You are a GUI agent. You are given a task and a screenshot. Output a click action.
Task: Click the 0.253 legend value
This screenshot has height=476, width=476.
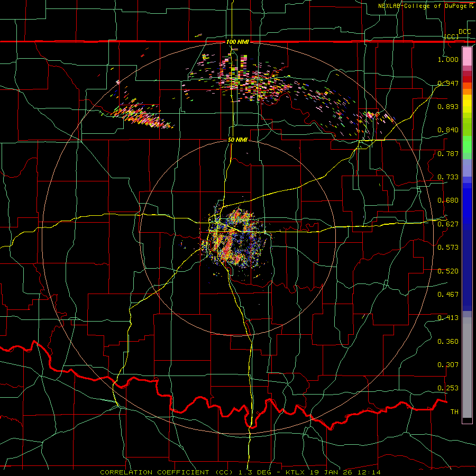point(448,388)
